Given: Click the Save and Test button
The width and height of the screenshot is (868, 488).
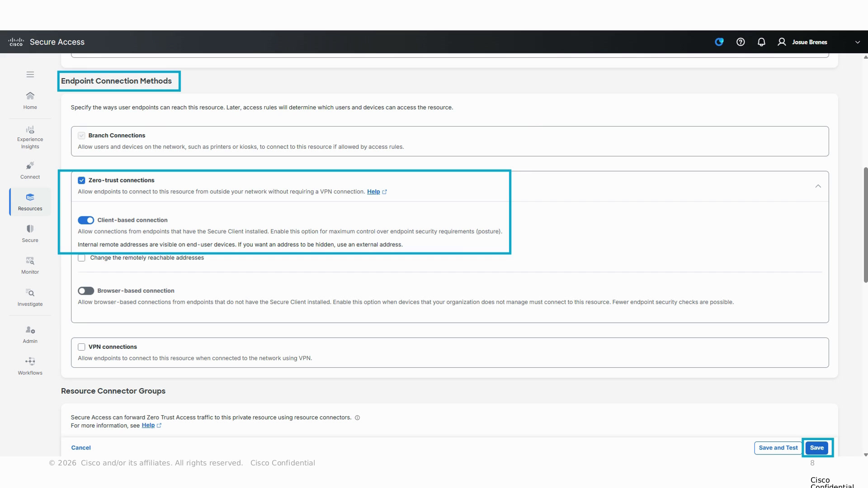Looking at the screenshot, I should coord(778,448).
